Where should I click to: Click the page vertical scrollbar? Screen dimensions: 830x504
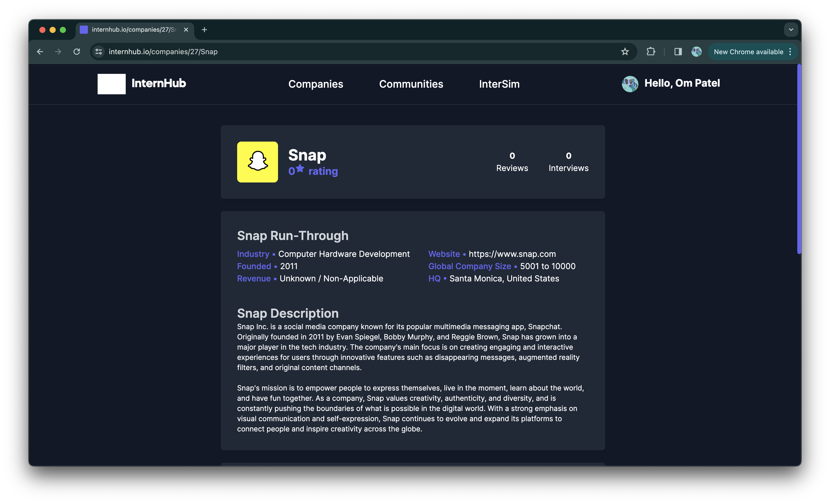(799, 159)
